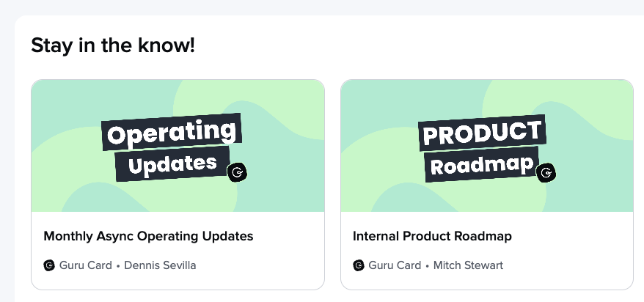The width and height of the screenshot is (644, 302).
Task: Open Internal Product Roadmap title
Action: click(432, 236)
